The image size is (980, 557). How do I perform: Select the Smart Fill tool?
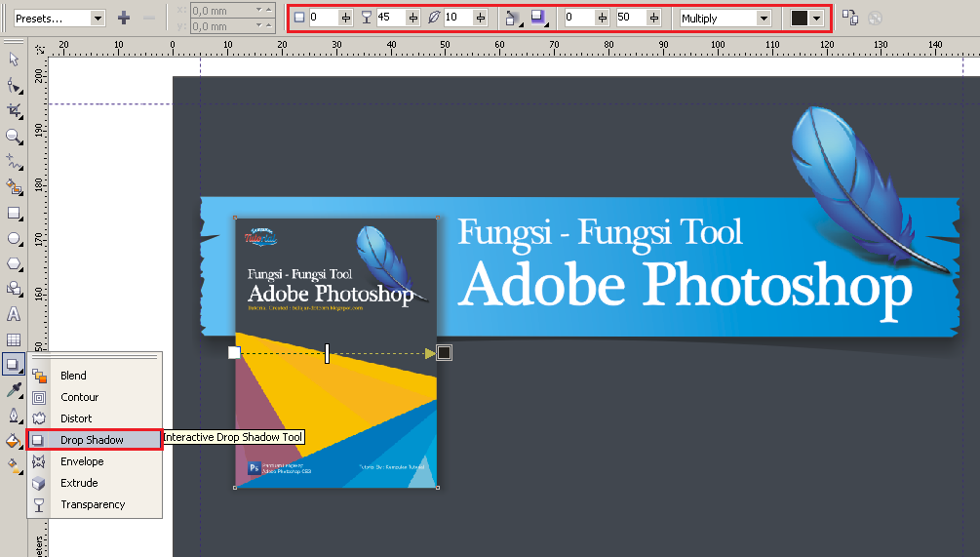pyautogui.click(x=14, y=187)
